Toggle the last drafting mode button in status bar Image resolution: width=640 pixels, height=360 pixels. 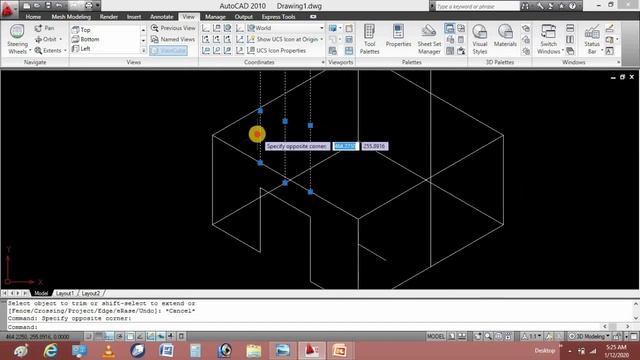pos(181,336)
